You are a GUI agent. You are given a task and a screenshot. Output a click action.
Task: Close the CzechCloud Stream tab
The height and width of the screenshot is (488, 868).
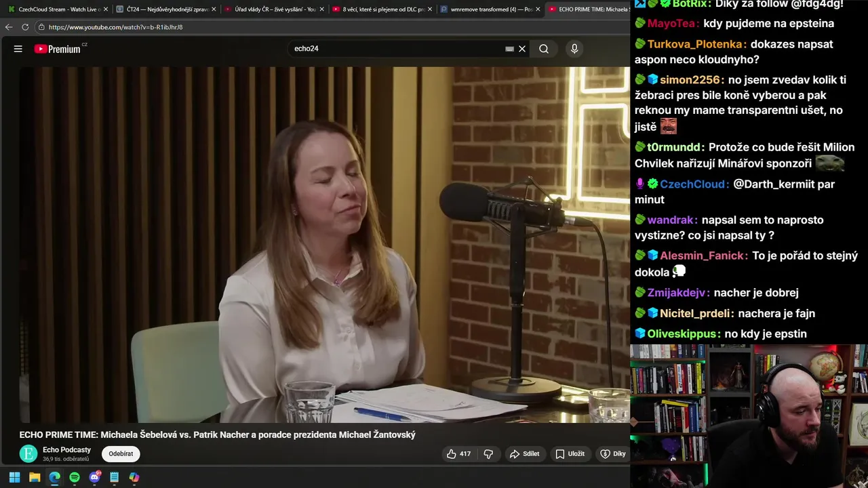(105, 9)
